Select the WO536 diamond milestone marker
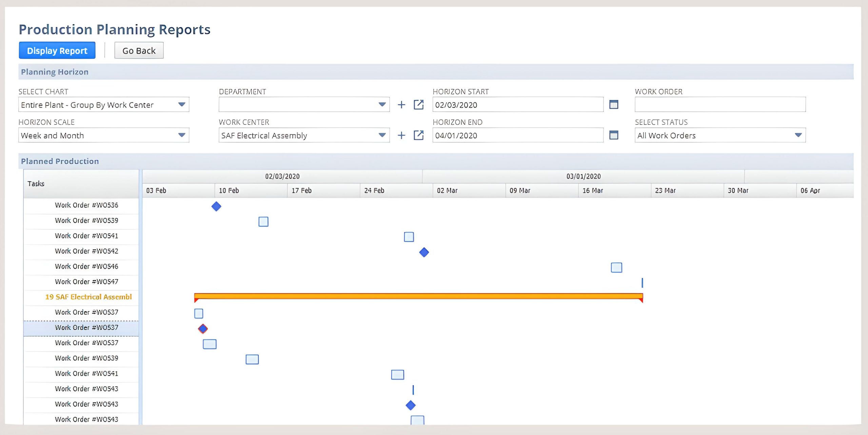The image size is (868, 435). click(x=216, y=206)
